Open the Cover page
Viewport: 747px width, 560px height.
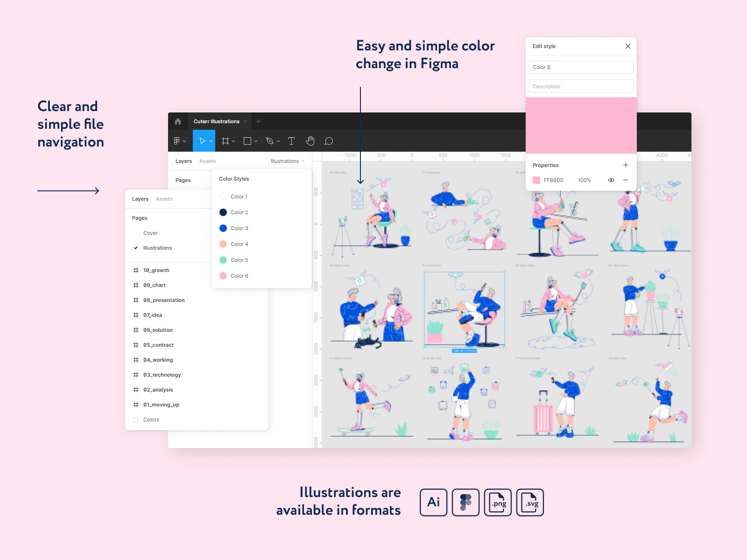click(150, 233)
